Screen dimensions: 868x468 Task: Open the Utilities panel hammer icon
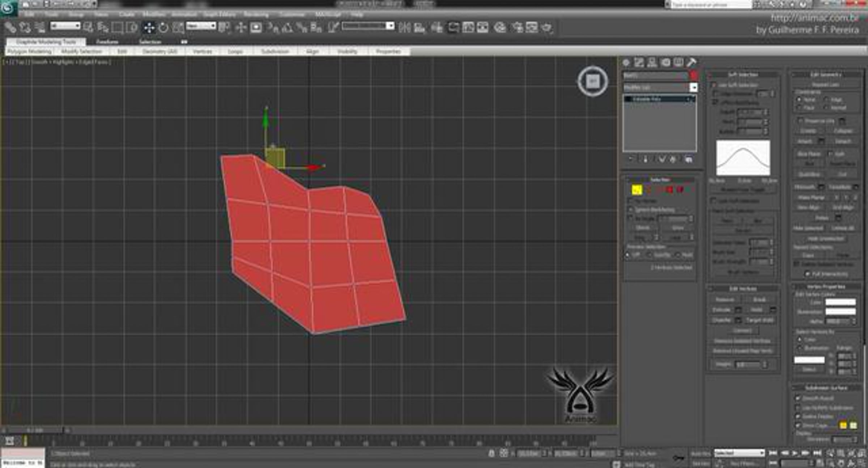tap(691, 63)
